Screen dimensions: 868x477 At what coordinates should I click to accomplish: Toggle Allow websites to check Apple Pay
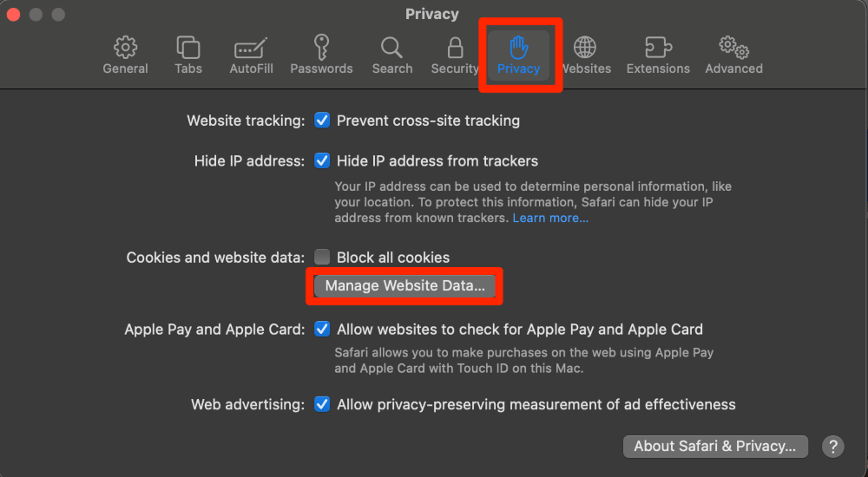[x=322, y=330]
